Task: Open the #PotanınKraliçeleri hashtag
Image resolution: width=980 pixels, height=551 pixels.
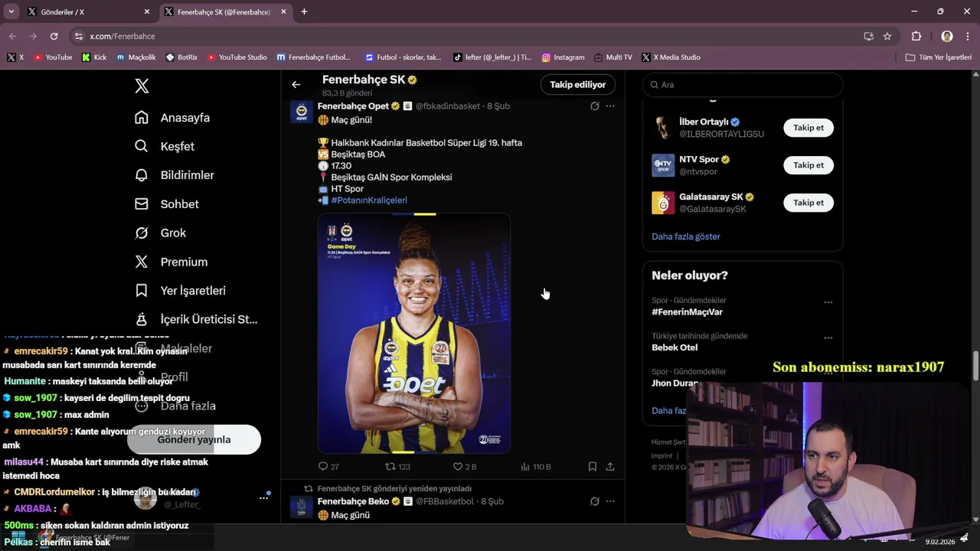Action: point(369,201)
